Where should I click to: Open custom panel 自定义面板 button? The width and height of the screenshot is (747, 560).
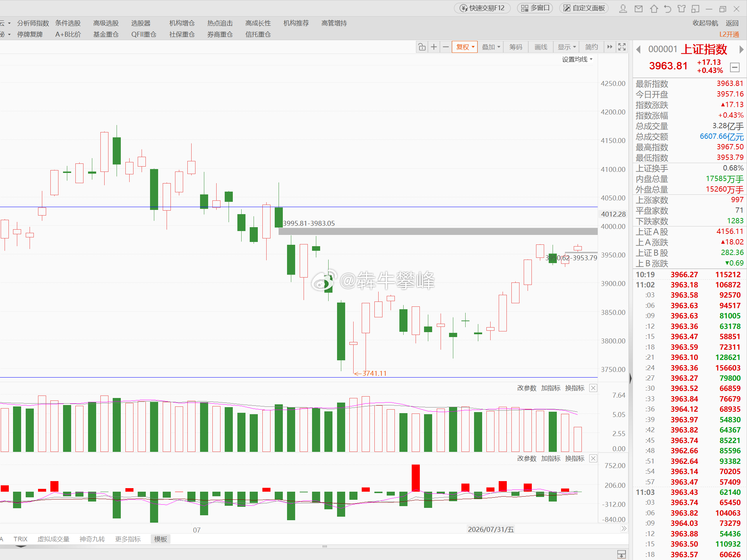coord(584,8)
